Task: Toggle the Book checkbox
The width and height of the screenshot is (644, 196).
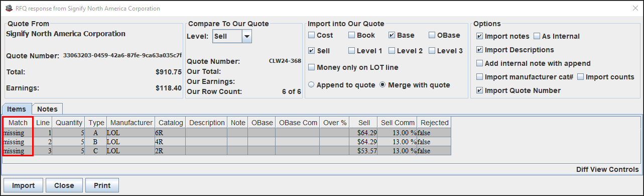Action: (352, 35)
